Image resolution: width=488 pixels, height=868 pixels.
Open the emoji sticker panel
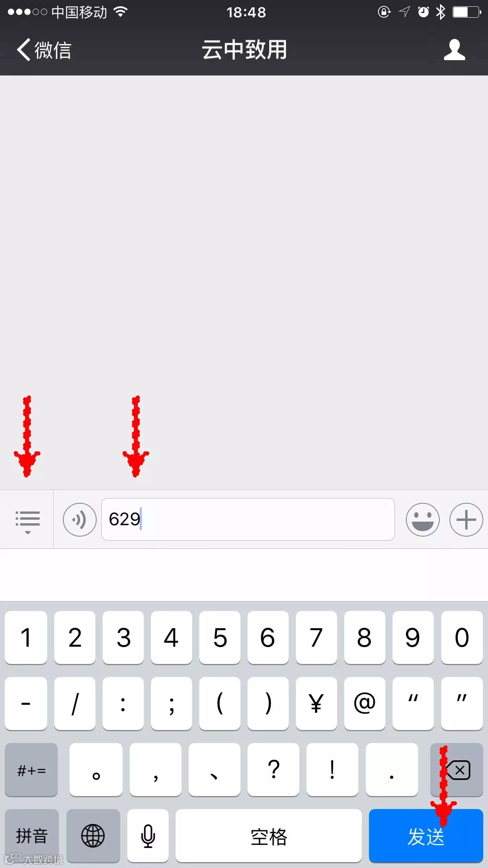[x=422, y=520]
